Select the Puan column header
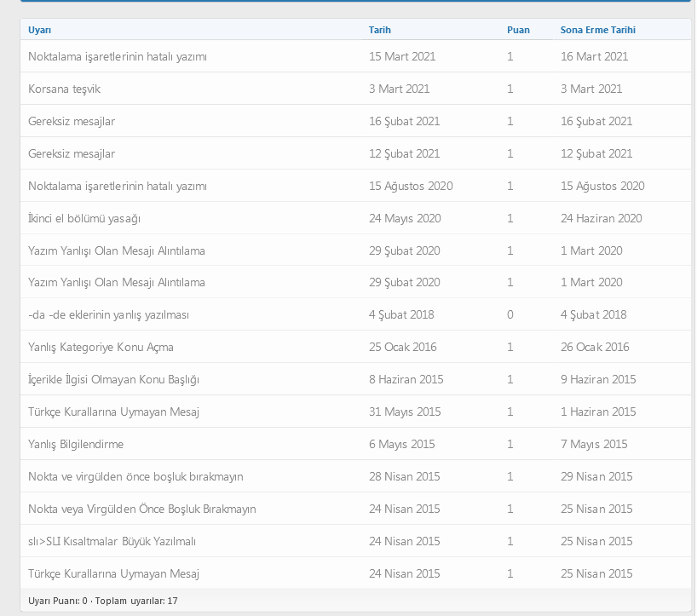 518,30
